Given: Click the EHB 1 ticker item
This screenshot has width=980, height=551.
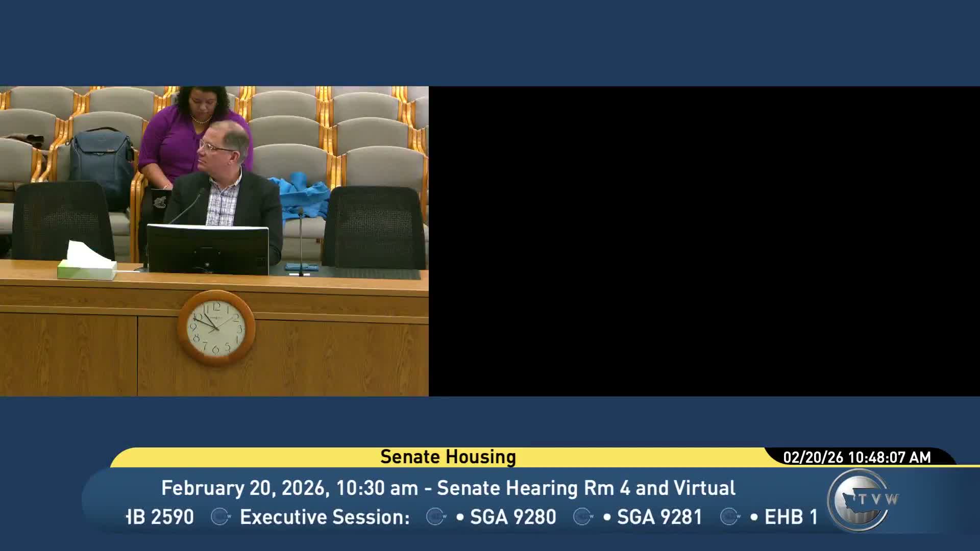Looking at the screenshot, I should [x=791, y=517].
